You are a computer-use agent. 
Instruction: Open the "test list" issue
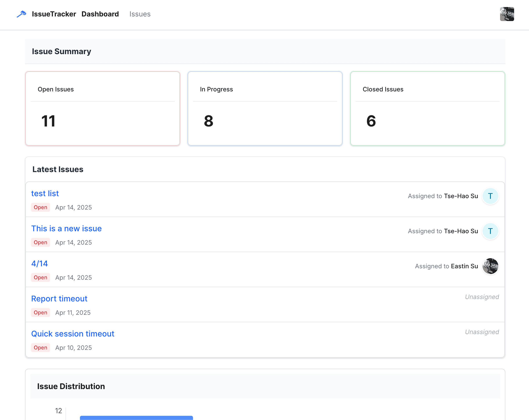45,193
